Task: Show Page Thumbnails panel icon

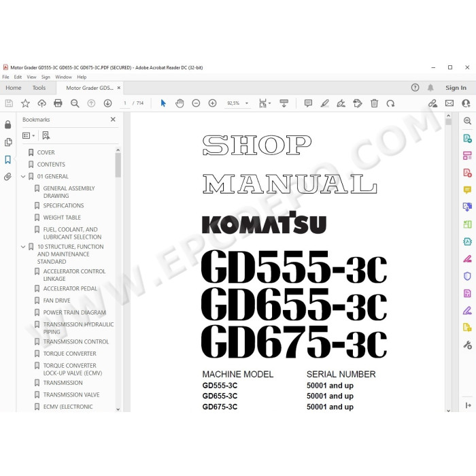Action: pos(8,142)
